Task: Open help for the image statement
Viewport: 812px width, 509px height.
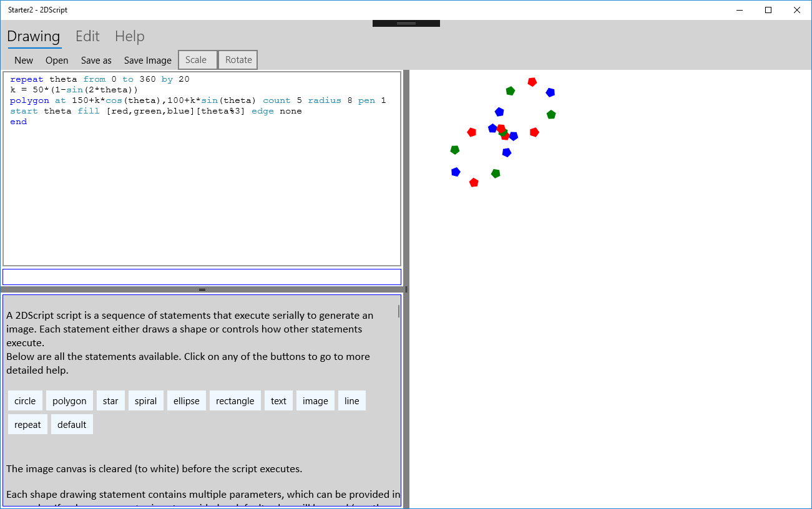Action: 315,400
